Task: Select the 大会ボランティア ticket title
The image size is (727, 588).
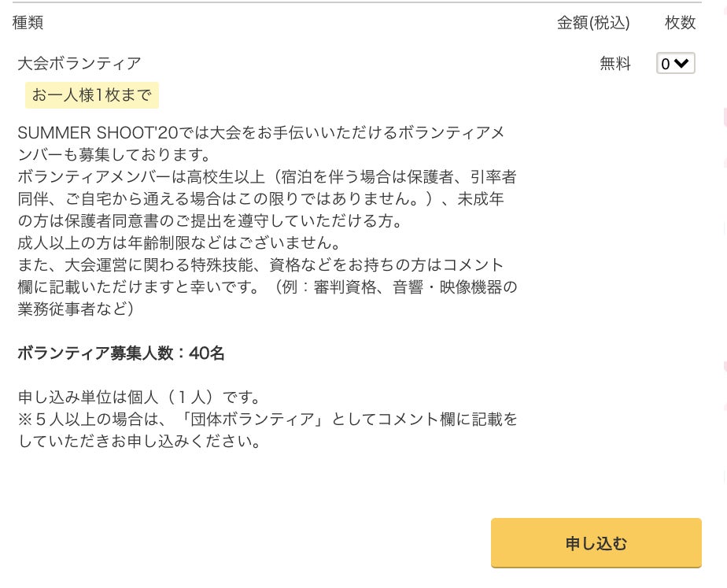Action: coord(79,64)
